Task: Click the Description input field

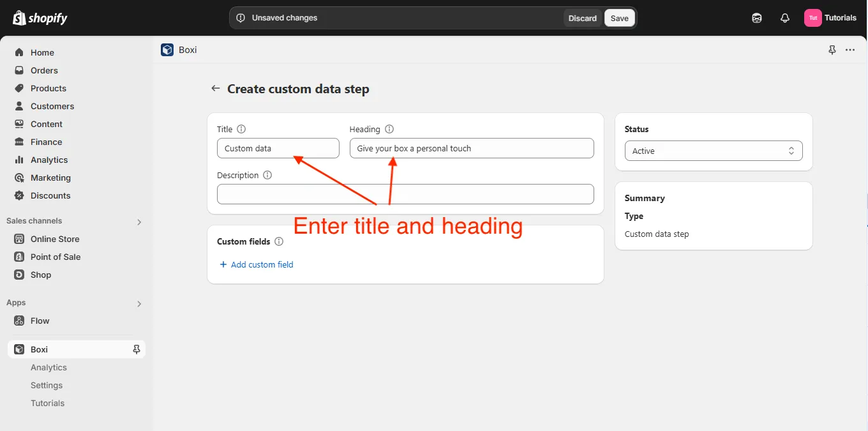Action: point(405,194)
